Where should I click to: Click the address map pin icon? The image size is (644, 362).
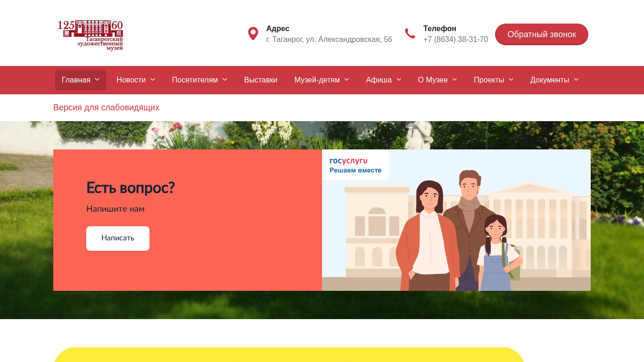tap(253, 34)
